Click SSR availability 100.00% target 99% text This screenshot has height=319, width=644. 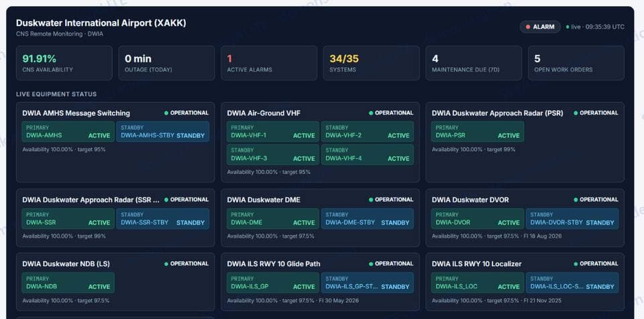(x=64, y=236)
